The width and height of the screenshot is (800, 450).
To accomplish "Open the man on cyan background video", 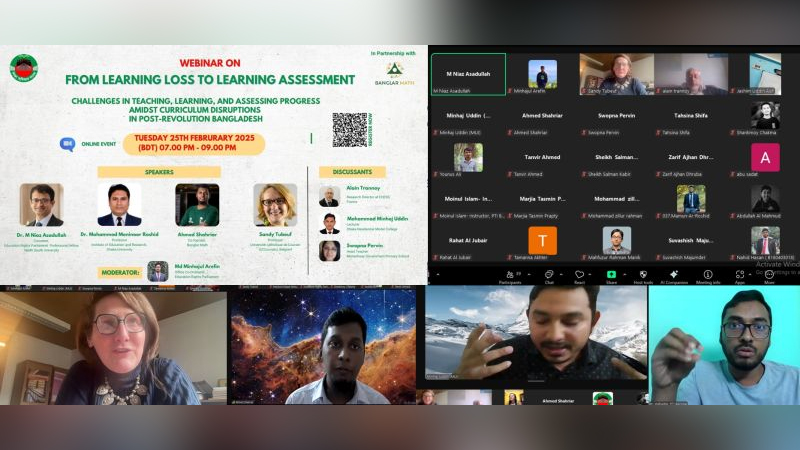I will pos(724,345).
